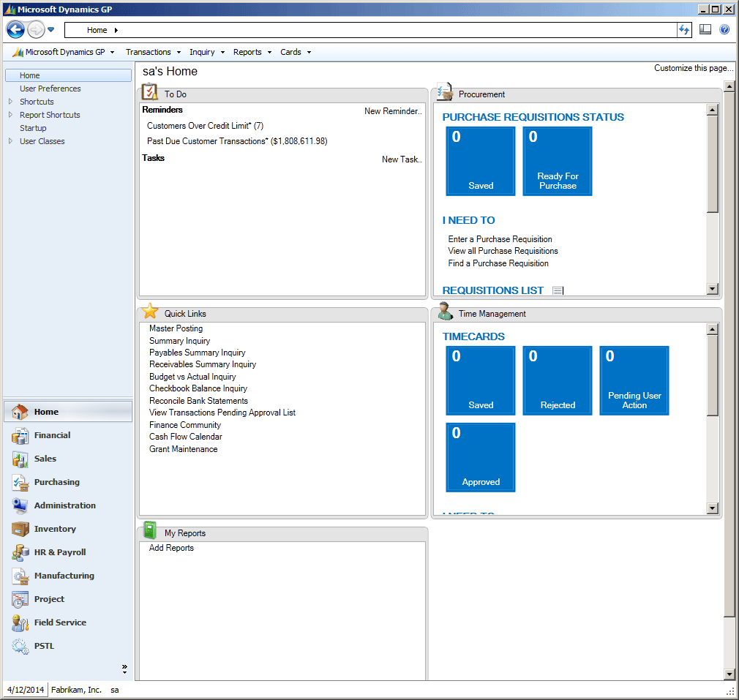Image resolution: width=739 pixels, height=700 pixels.
Task: Open the Sales navigation pane button
Action: coord(68,459)
